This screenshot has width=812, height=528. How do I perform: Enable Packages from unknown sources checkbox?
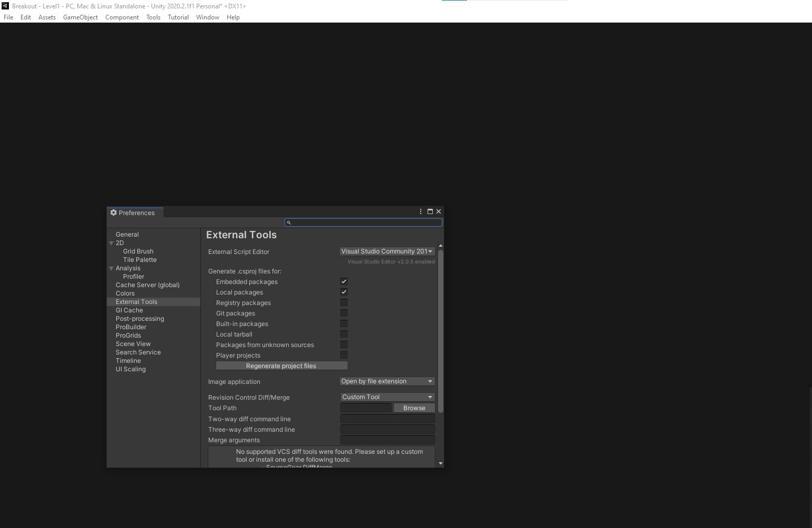(344, 344)
